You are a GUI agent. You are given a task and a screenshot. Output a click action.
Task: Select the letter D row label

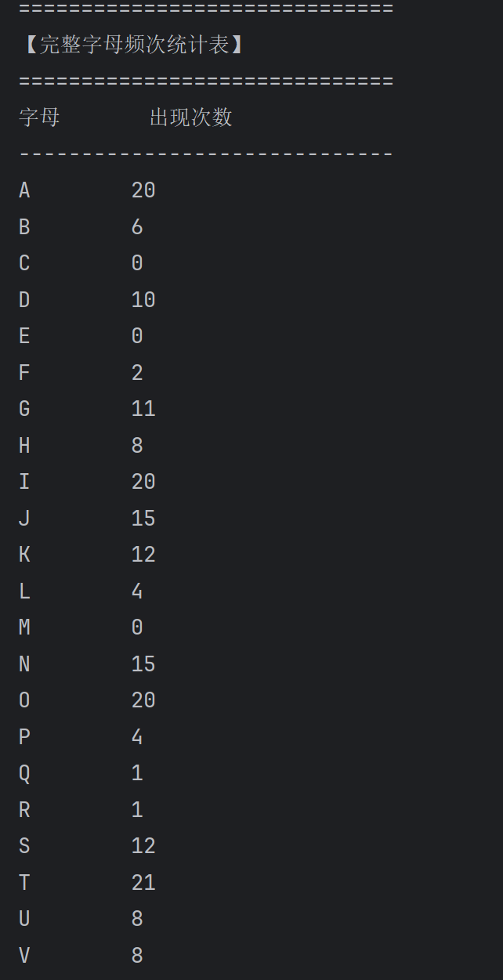pyautogui.click(x=24, y=300)
